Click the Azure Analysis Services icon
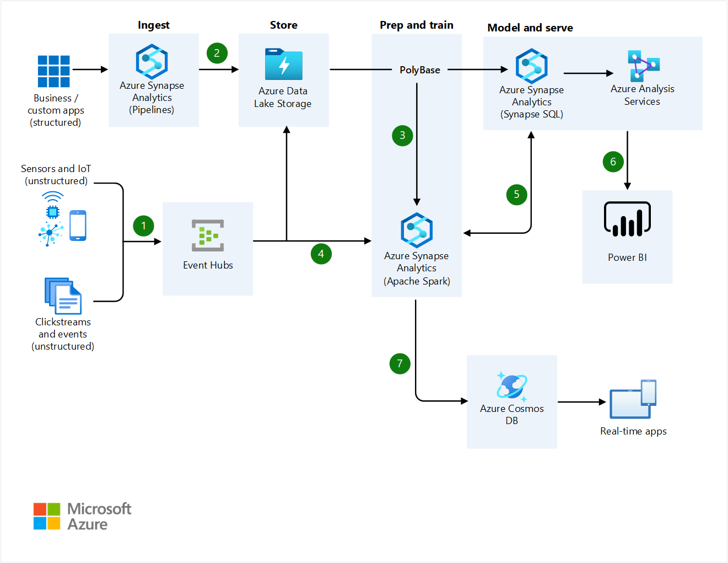Screen dimensions: 728x563 coord(643,66)
